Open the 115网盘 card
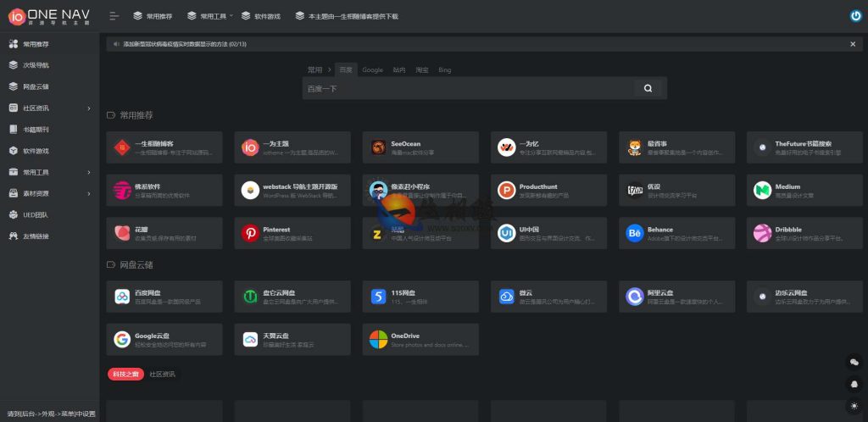 click(420, 297)
